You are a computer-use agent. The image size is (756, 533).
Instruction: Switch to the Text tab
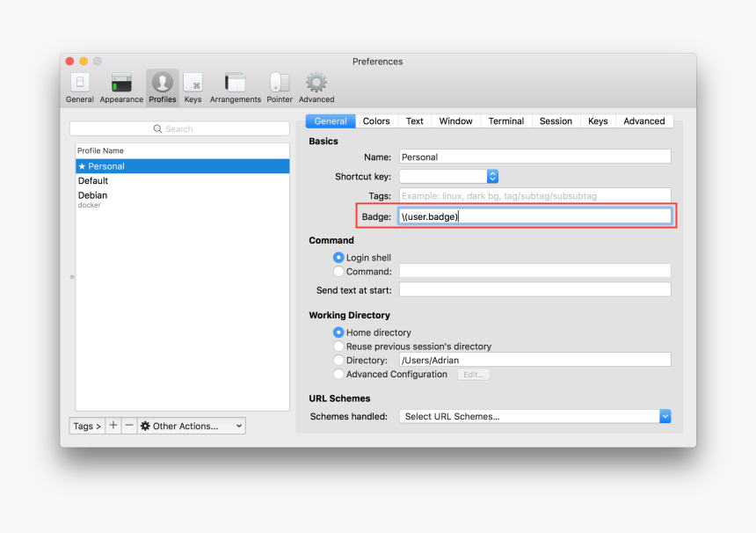pos(415,121)
